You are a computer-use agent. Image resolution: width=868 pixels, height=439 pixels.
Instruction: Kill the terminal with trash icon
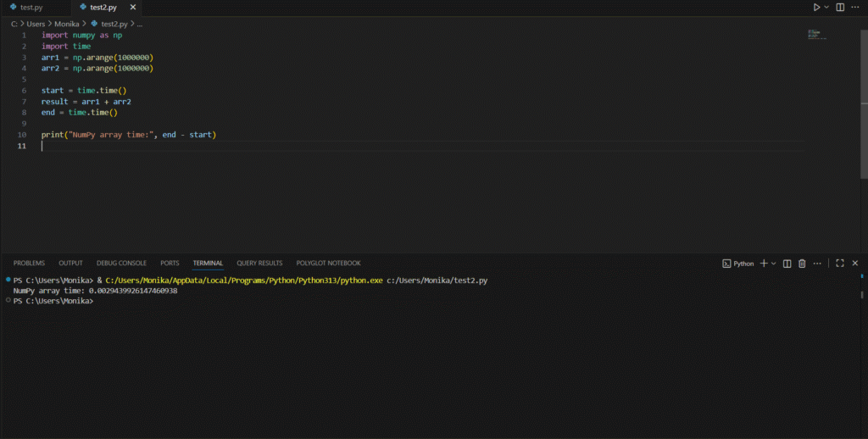click(802, 263)
